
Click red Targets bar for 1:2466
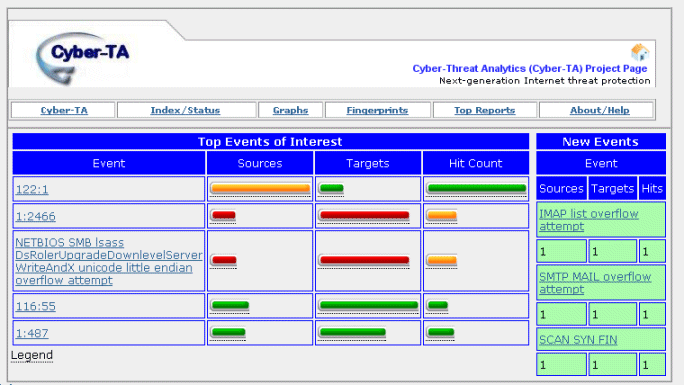[x=364, y=215]
